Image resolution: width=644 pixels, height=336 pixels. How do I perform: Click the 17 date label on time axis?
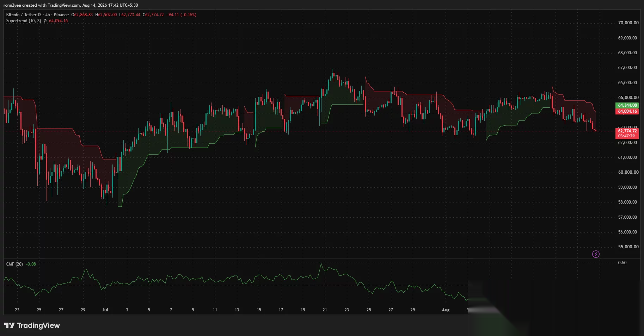tap(281, 310)
